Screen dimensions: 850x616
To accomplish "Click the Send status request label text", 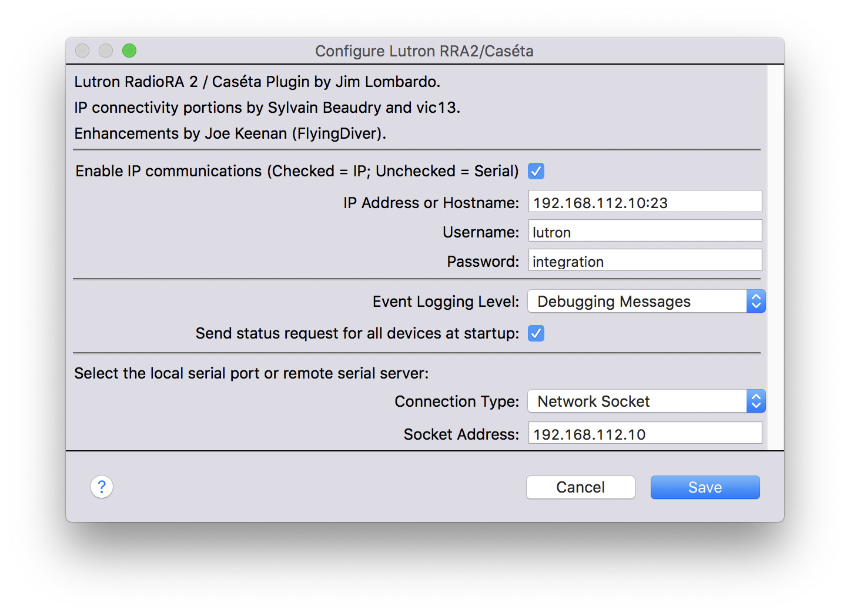I will tap(357, 333).
